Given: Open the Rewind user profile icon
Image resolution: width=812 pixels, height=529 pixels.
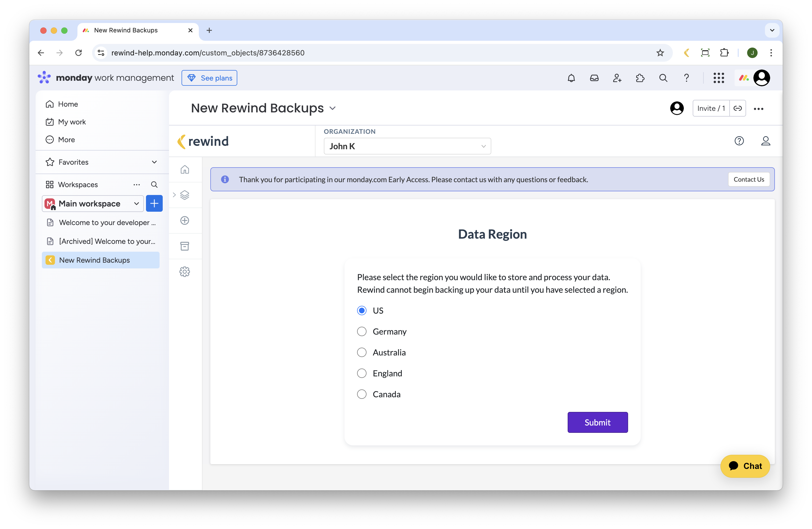Looking at the screenshot, I should point(766,141).
